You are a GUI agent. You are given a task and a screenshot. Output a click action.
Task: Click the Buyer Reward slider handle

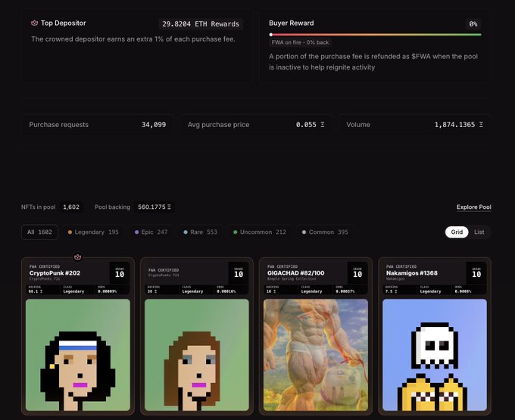(271, 35)
